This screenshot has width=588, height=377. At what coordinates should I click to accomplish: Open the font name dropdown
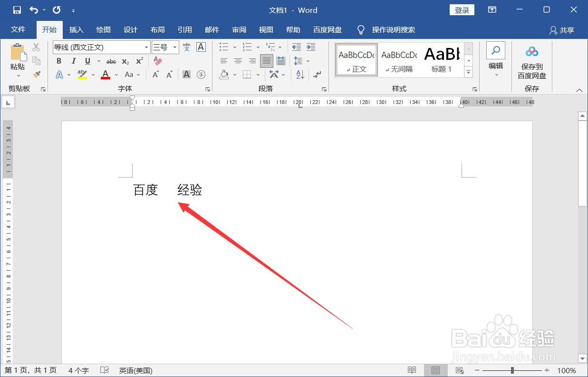click(x=146, y=47)
